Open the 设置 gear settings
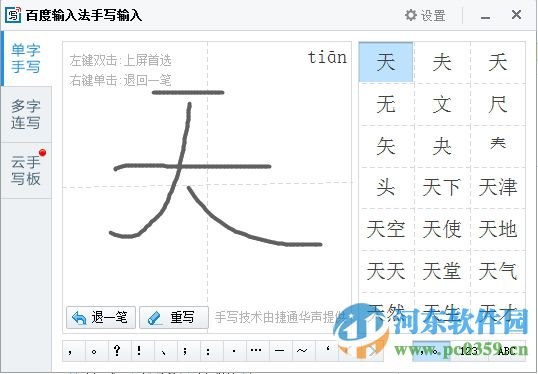The height and width of the screenshot is (374, 538). tap(425, 15)
